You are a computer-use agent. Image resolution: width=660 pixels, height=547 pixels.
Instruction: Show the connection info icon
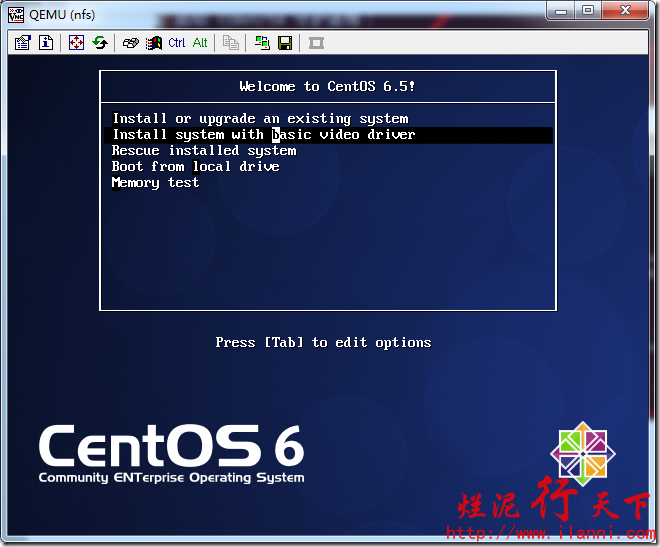pos(46,43)
